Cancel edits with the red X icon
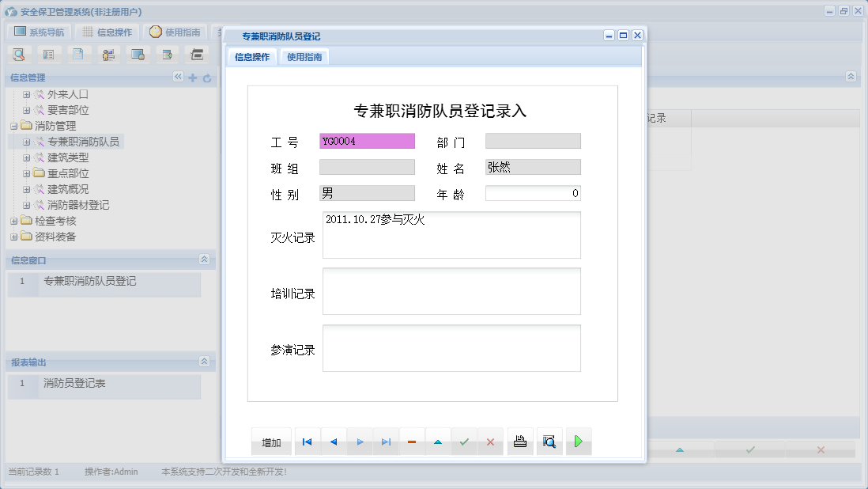This screenshot has height=489, width=868. (490, 442)
